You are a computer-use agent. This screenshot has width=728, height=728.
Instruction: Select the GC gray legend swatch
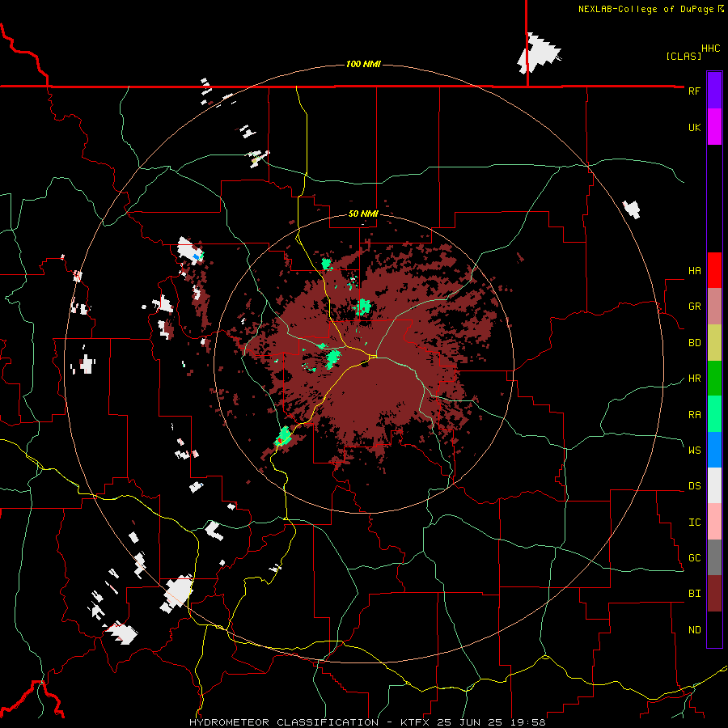point(714,557)
